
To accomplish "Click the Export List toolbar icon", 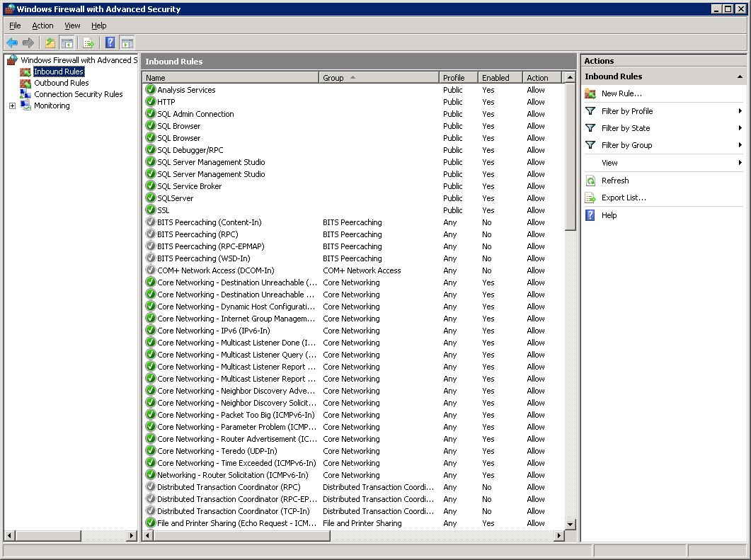I will pos(88,42).
